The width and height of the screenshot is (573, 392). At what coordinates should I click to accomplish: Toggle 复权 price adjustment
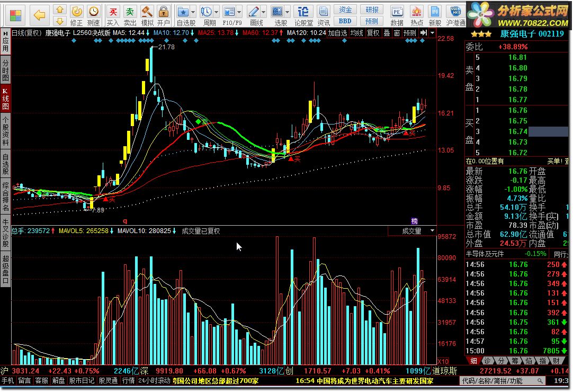click(x=373, y=33)
